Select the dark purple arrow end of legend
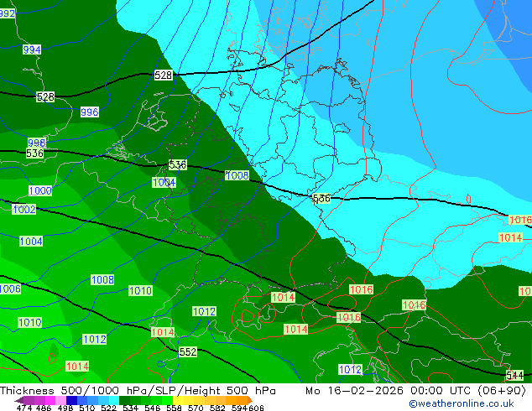The height and width of the screenshot is (411, 532). 19,400
